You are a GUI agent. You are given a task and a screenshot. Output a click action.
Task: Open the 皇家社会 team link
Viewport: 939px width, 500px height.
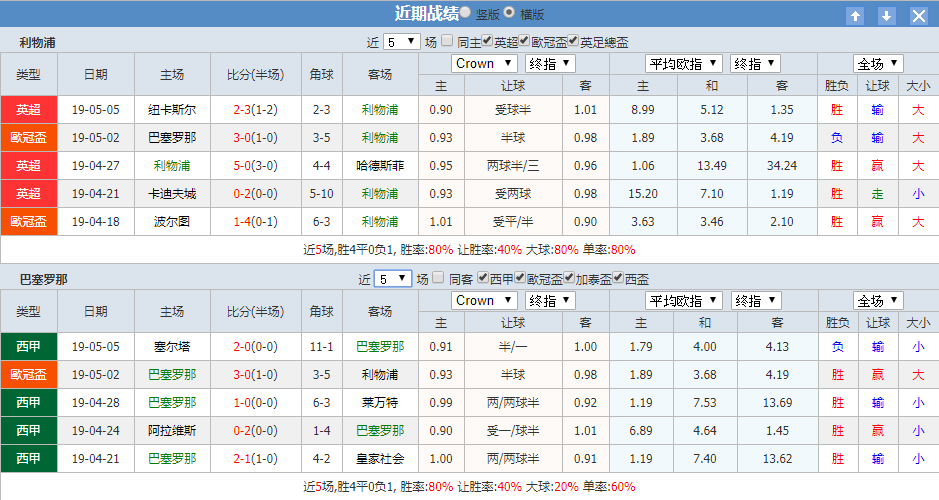380,459
